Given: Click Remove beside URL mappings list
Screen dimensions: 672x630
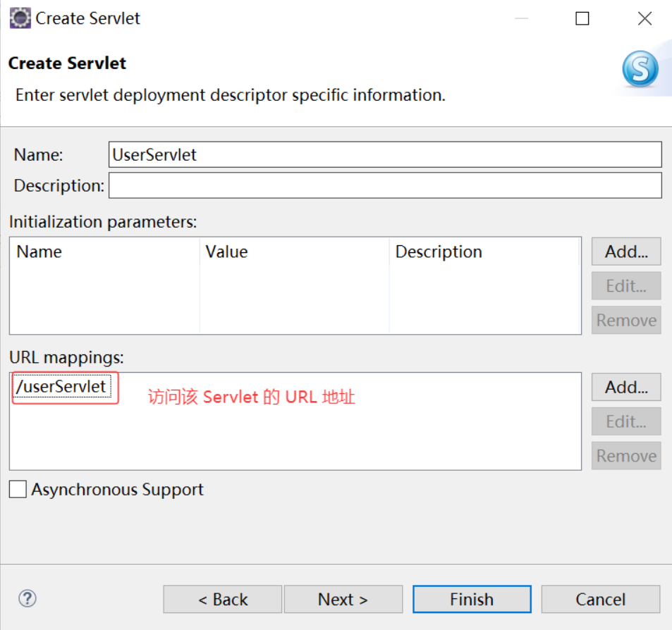Looking at the screenshot, I should point(626,456).
